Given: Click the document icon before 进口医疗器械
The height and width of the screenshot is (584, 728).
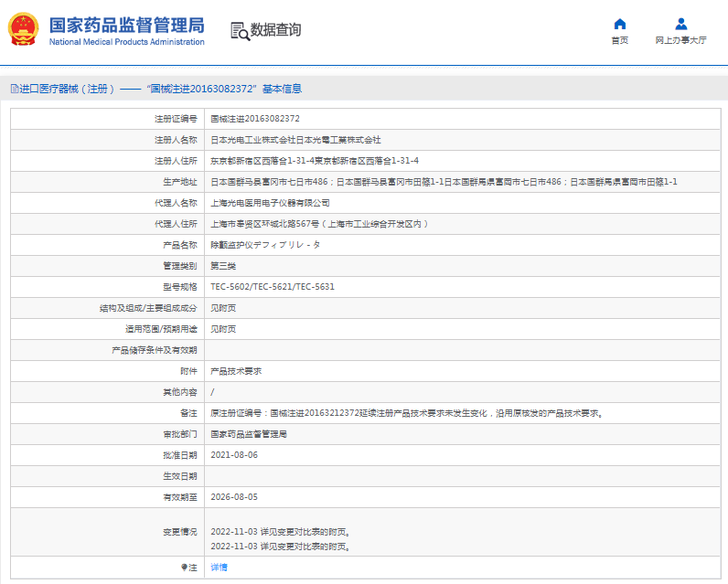Looking at the screenshot, I should point(14,89).
